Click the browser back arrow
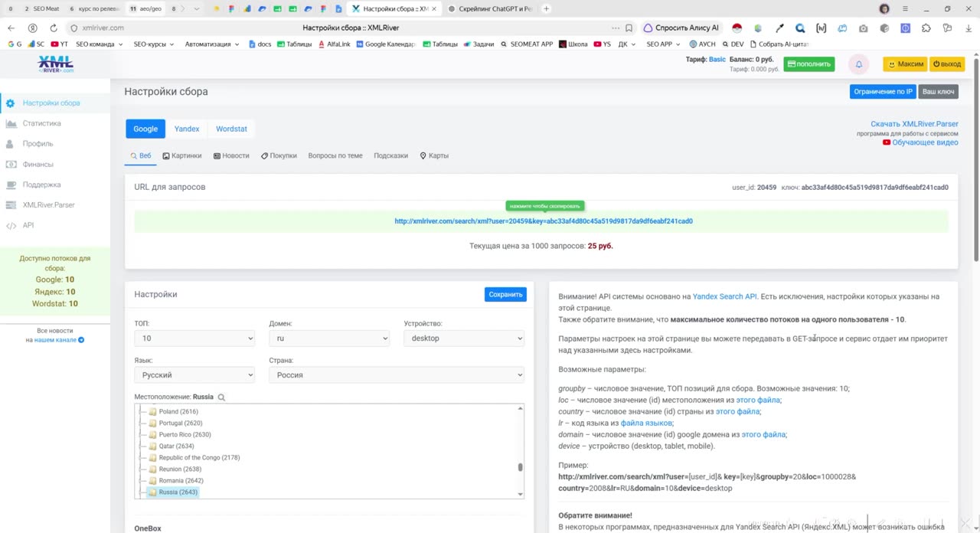Image resolution: width=980 pixels, height=533 pixels. click(x=11, y=28)
